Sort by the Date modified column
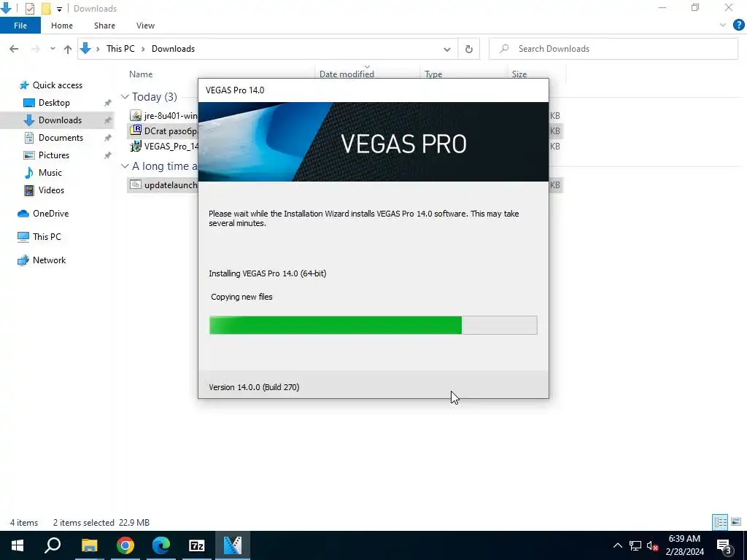The height and width of the screenshot is (560, 747). point(347,74)
